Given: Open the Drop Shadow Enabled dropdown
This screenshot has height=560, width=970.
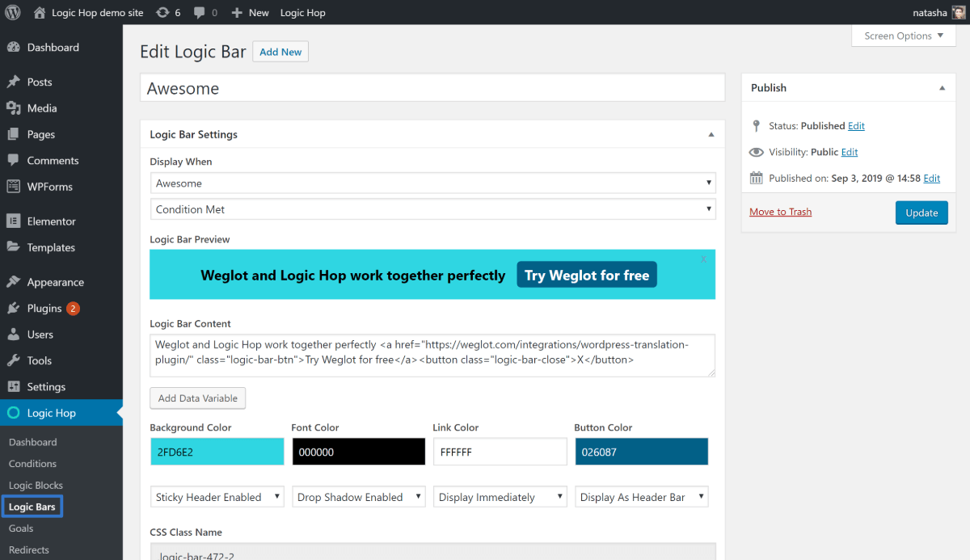Looking at the screenshot, I should point(359,497).
